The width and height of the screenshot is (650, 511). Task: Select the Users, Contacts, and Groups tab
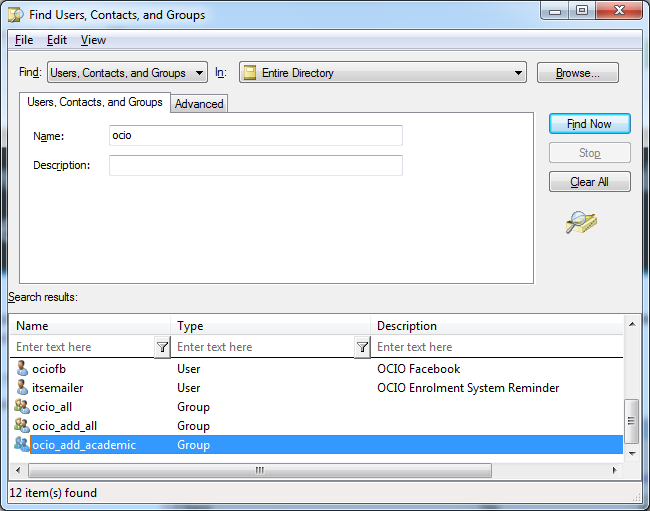tap(95, 102)
